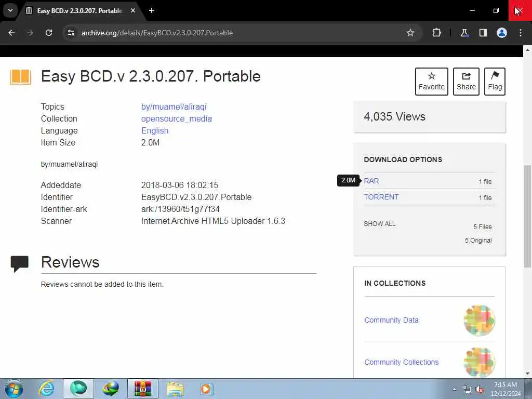Click the Favorite button
This screenshot has height=399, width=532.
pyautogui.click(x=432, y=82)
